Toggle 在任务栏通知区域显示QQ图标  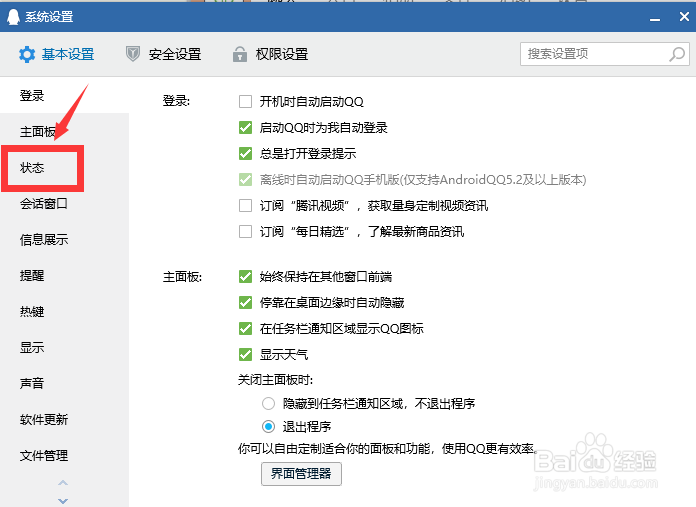(x=245, y=329)
